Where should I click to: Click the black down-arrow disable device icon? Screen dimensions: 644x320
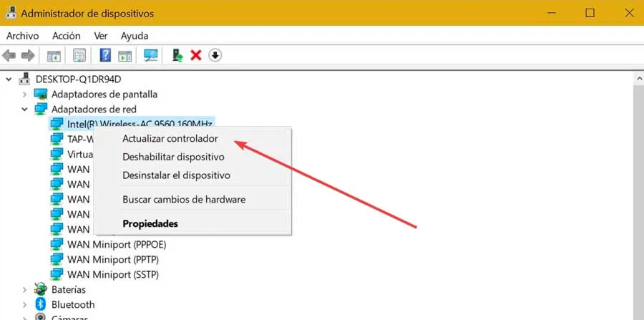(215, 55)
